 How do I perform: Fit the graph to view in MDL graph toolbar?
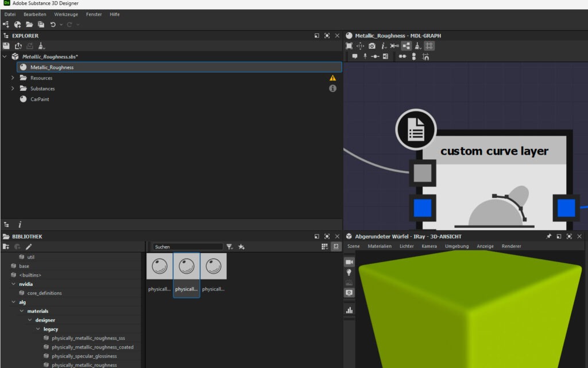349,46
